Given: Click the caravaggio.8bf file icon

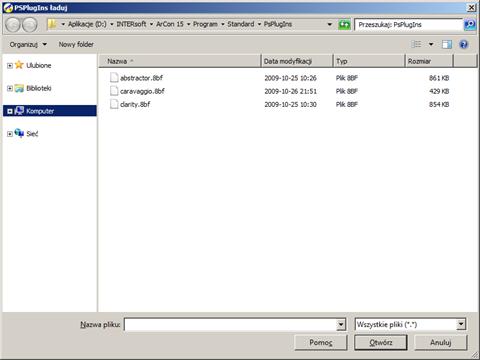Looking at the screenshot, I should (x=114, y=91).
